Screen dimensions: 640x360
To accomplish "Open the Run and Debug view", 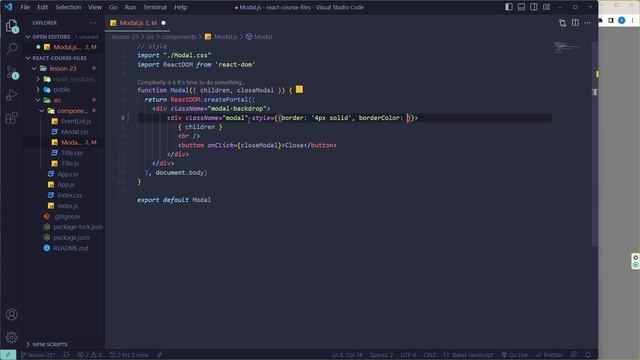I will pos(11,95).
